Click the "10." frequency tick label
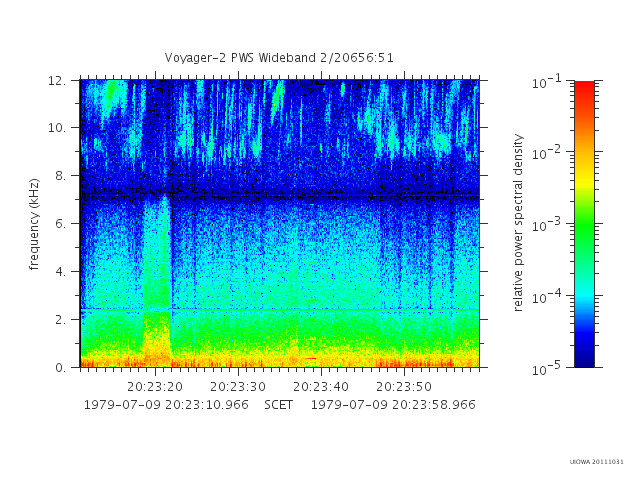 (57, 128)
